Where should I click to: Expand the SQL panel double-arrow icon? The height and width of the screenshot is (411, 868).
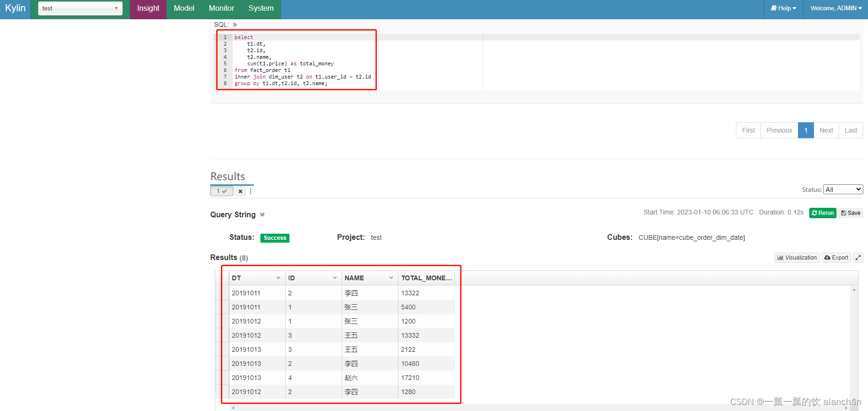click(235, 24)
